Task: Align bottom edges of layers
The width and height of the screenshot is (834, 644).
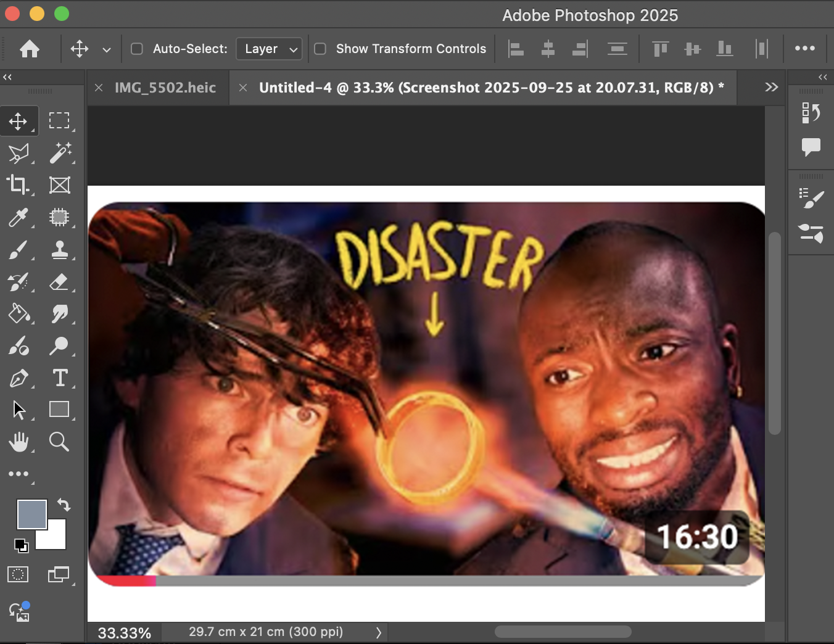Action: (x=725, y=49)
